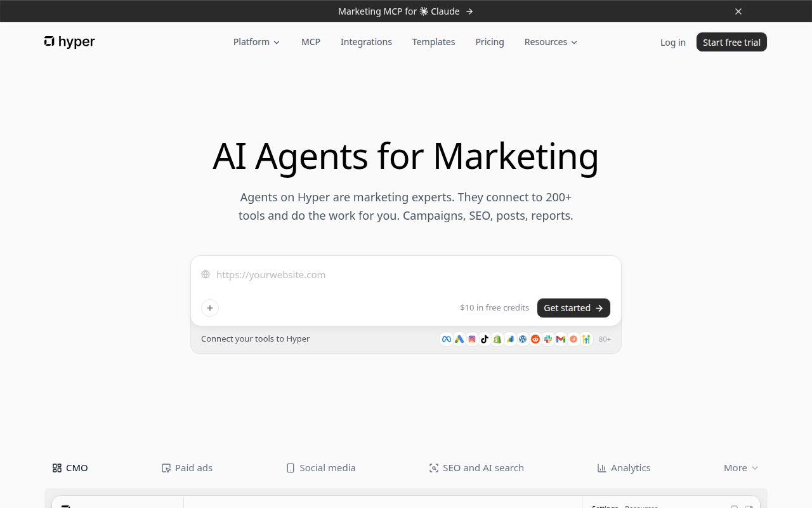Select the CMO tab

[70, 468]
